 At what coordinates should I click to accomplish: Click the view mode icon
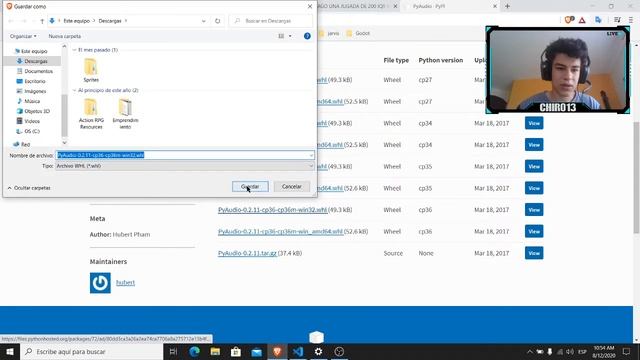[x=281, y=36]
